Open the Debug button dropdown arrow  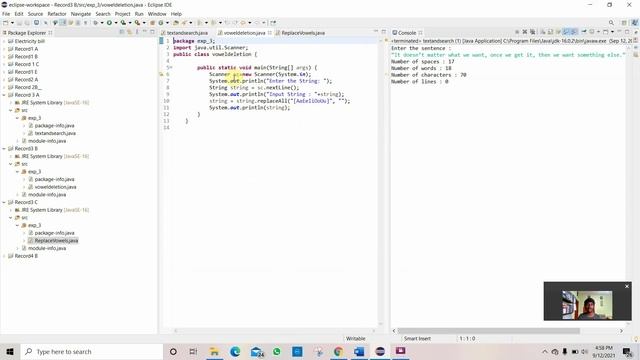102,23
